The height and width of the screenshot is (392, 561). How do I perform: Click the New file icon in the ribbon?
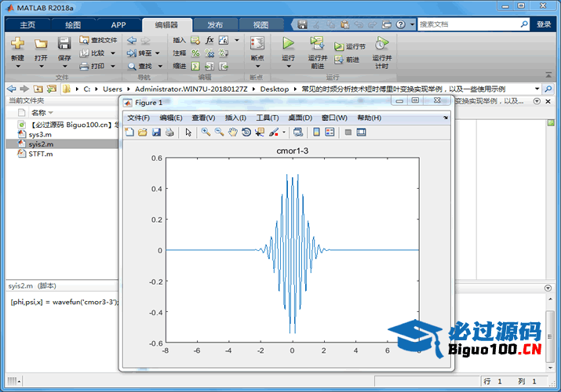point(17,44)
